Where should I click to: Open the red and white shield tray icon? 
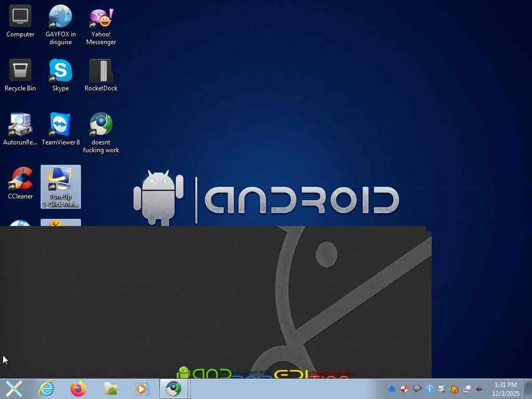[x=404, y=389]
